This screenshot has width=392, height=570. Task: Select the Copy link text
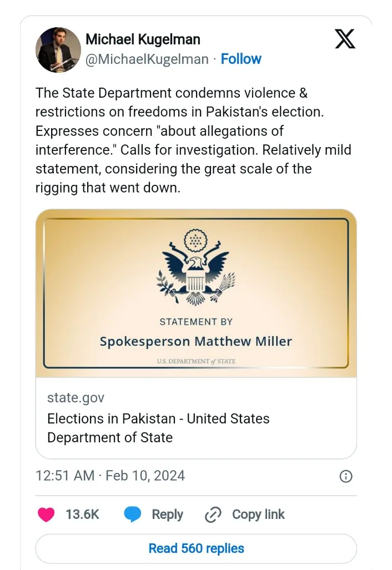[x=258, y=514]
